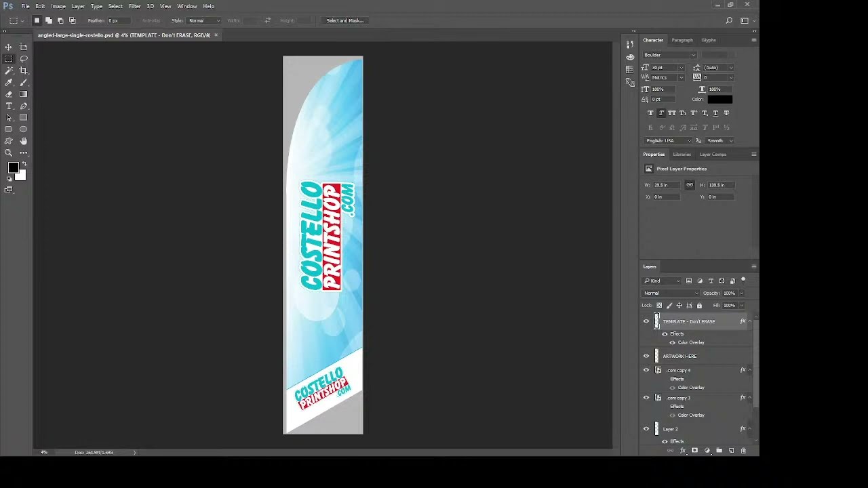Switch to the Layer Comps tab
Screen dimensions: 868x488
click(713, 155)
